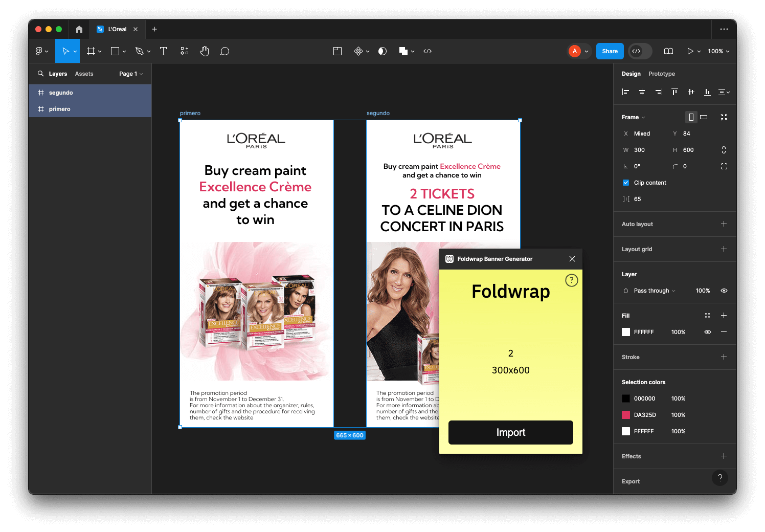The image size is (765, 532).
Task: Open Pass through blend mode dropdown
Action: point(655,291)
